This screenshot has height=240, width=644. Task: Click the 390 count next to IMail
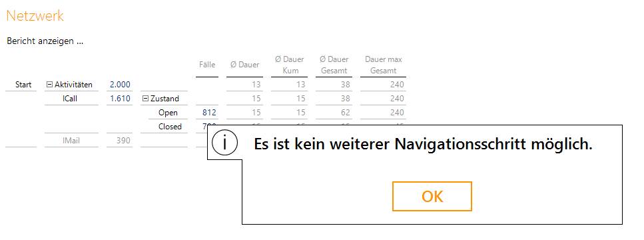123,141
